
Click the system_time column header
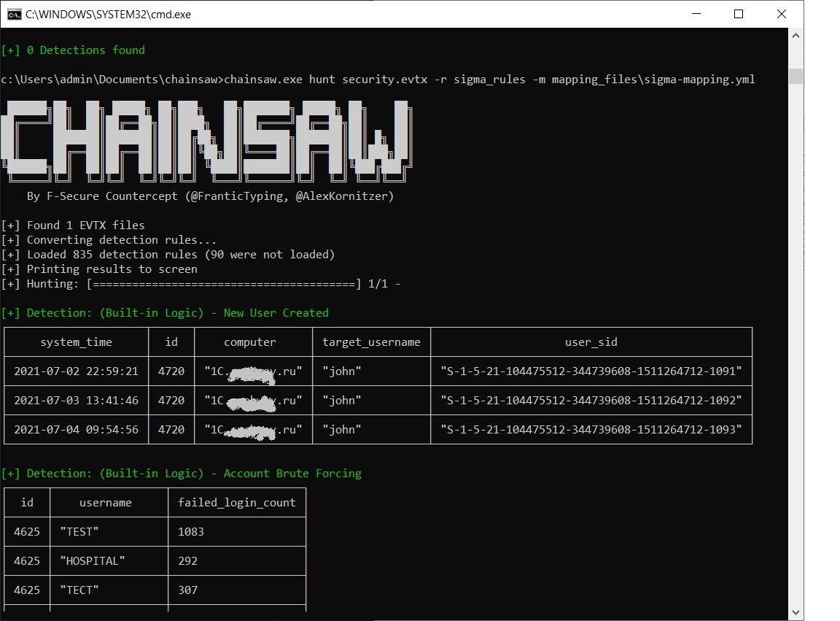76,342
